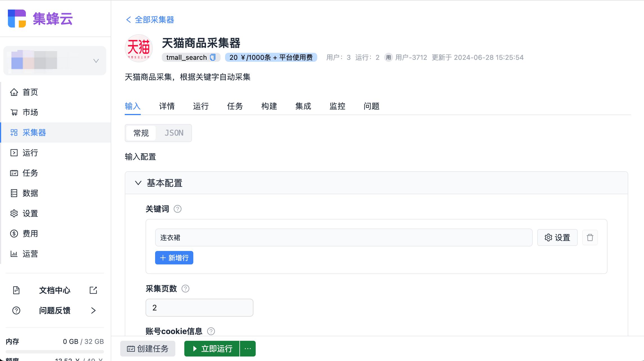Open the account workspace dropdown

coord(96,61)
